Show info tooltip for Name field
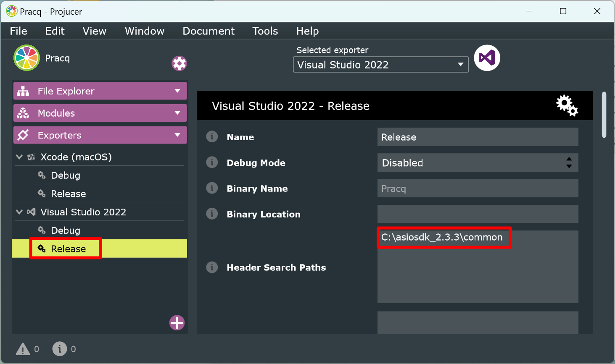This screenshot has width=615, height=364. pyautogui.click(x=212, y=136)
